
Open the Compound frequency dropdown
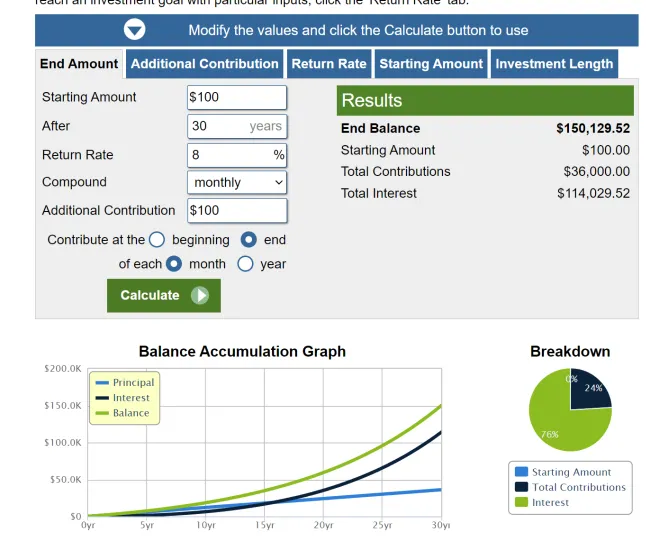coord(237,182)
